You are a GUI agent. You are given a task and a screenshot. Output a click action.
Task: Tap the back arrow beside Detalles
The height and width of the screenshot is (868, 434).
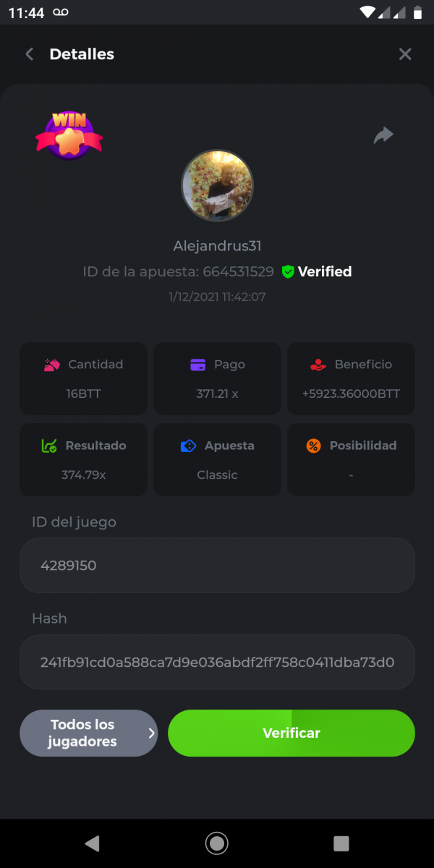point(30,54)
